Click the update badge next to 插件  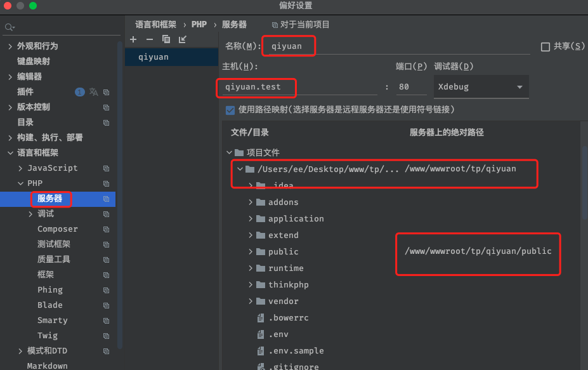pos(79,92)
